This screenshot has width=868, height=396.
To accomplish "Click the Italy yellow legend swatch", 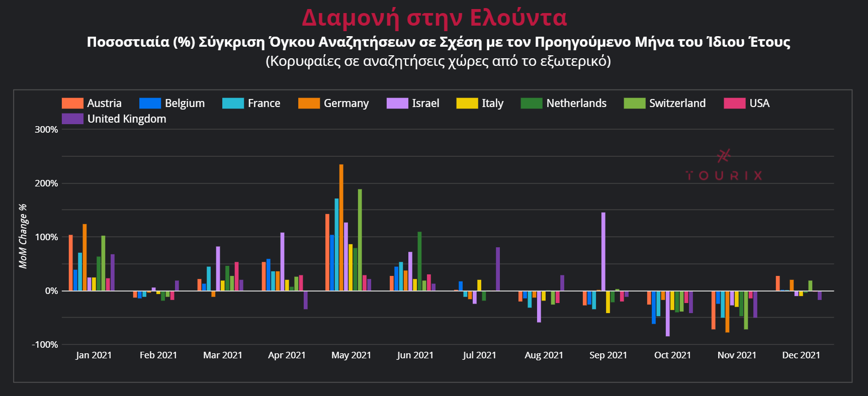I will (467, 104).
